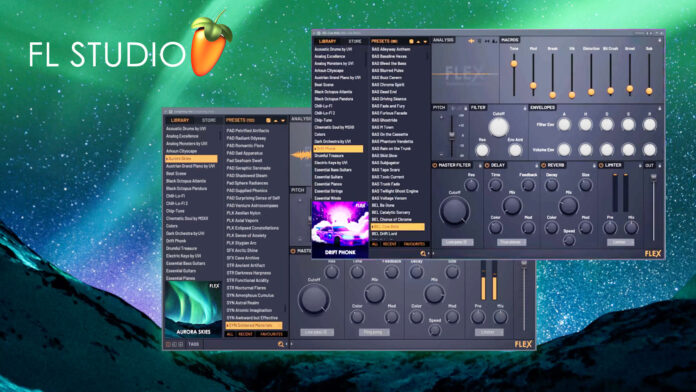Select 'PAD Radiant Odyssey' in Aurora Skies window
This screenshot has height=392, width=696.
pyautogui.click(x=246, y=138)
